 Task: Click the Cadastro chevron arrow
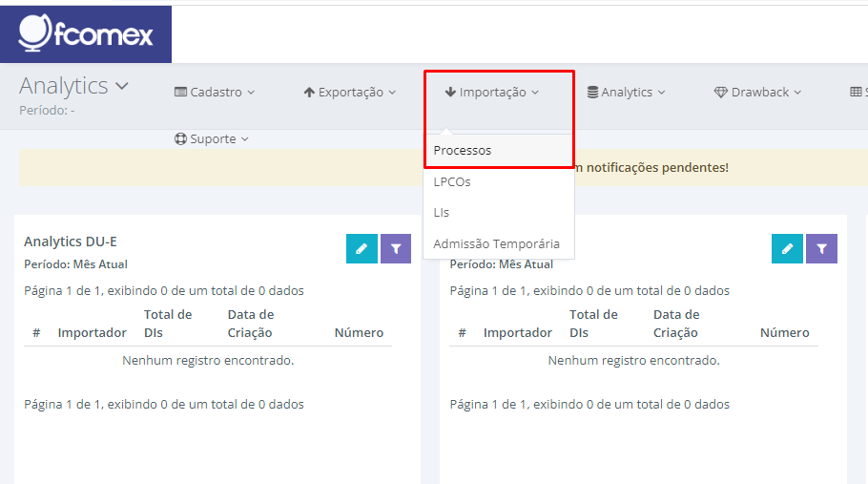pos(251,93)
